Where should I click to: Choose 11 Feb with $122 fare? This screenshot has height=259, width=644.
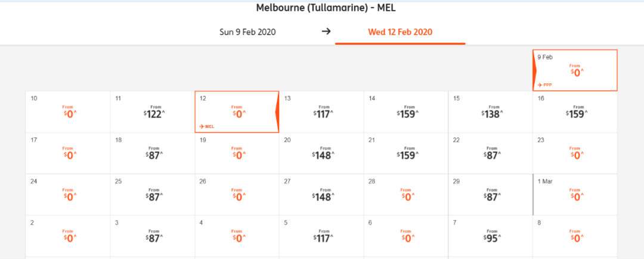pos(153,112)
